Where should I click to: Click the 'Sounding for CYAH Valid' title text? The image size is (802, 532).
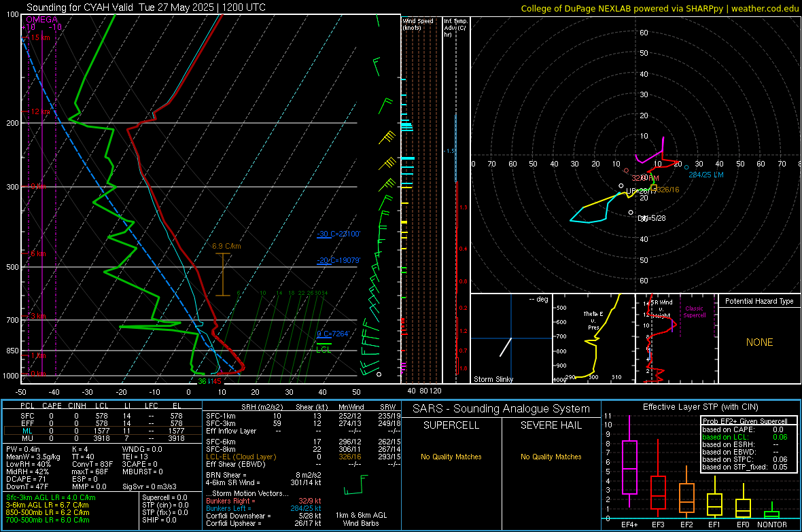[x=82, y=7]
